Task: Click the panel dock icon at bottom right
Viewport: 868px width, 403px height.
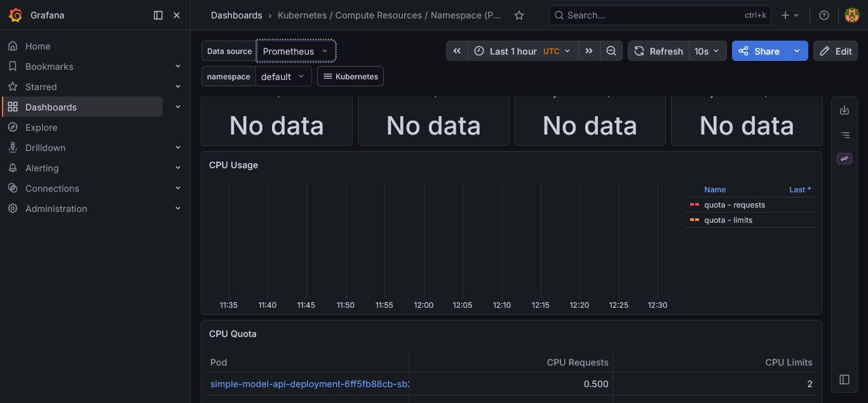Action: 844,380
